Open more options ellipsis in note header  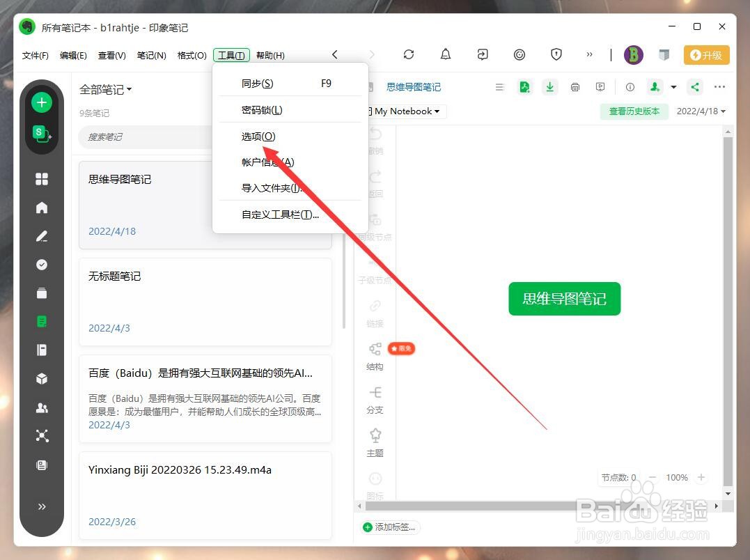(x=719, y=87)
